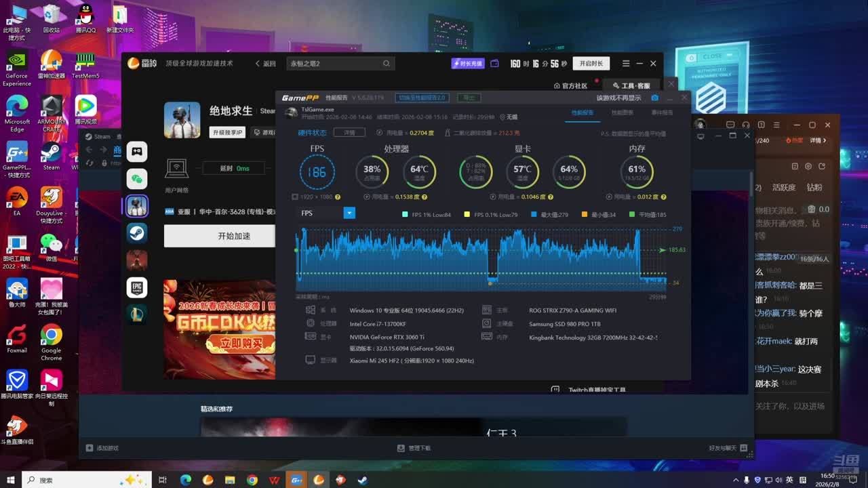This screenshot has height=488, width=868.
Task: Open Google Chrome from the taskbar
Action: [x=252, y=480]
